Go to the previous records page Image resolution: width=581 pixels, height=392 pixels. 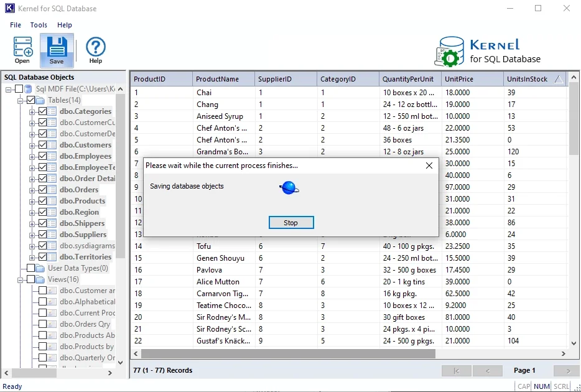pos(488,370)
